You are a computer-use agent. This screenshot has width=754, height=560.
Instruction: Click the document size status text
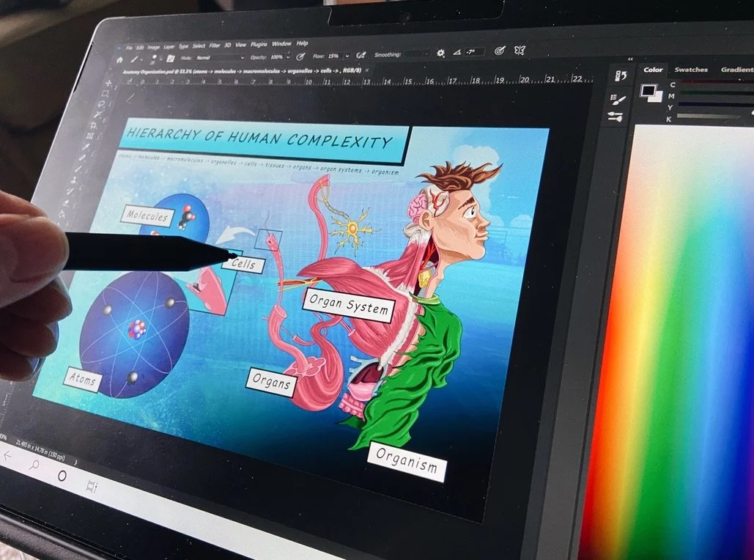pyautogui.click(x=40, y=449)
